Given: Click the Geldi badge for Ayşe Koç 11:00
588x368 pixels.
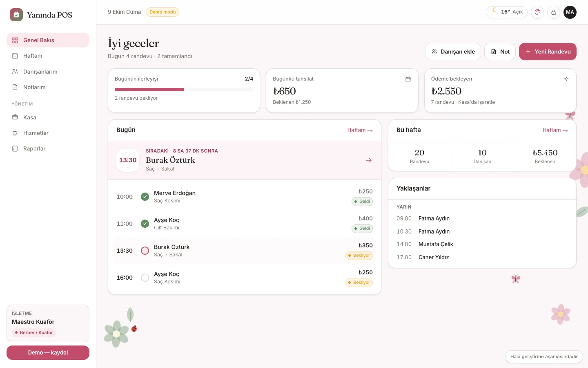Looking at the screenshot, I should [x=362, y=229].
